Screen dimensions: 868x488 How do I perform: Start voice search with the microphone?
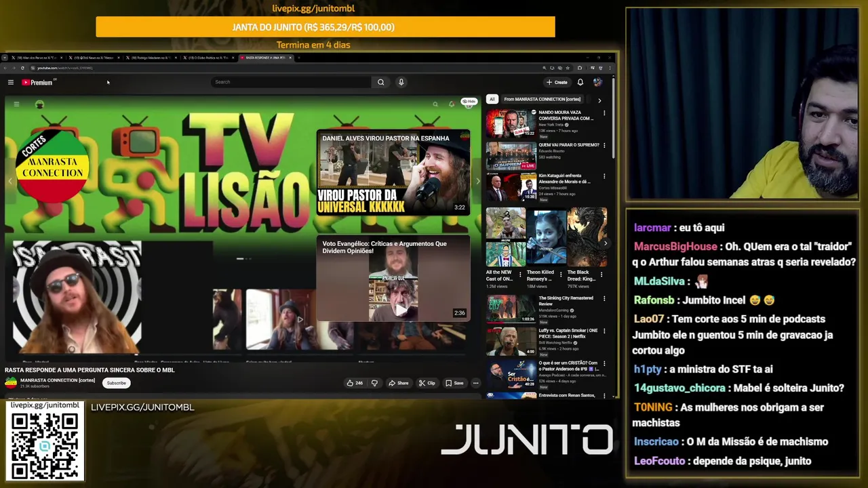pyautogui.click(x=401, y=82)
